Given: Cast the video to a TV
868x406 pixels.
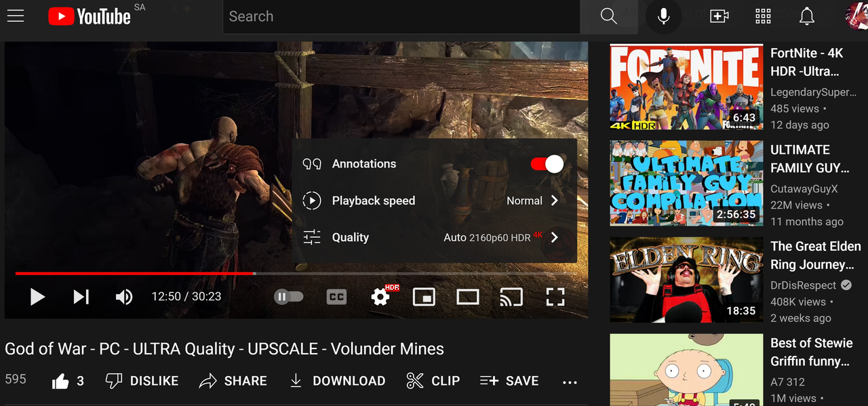Looking at the screenshot, I should tap(511, 297).
